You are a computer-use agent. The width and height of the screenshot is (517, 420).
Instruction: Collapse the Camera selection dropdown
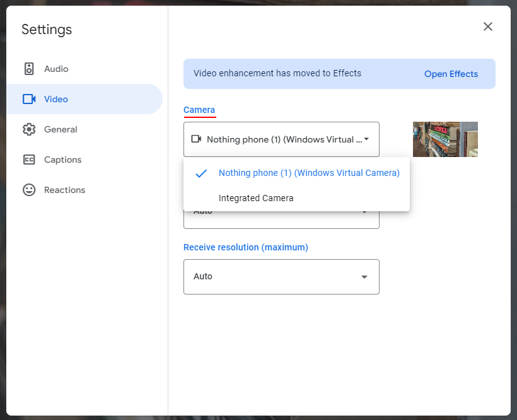(x=281, y=139)
